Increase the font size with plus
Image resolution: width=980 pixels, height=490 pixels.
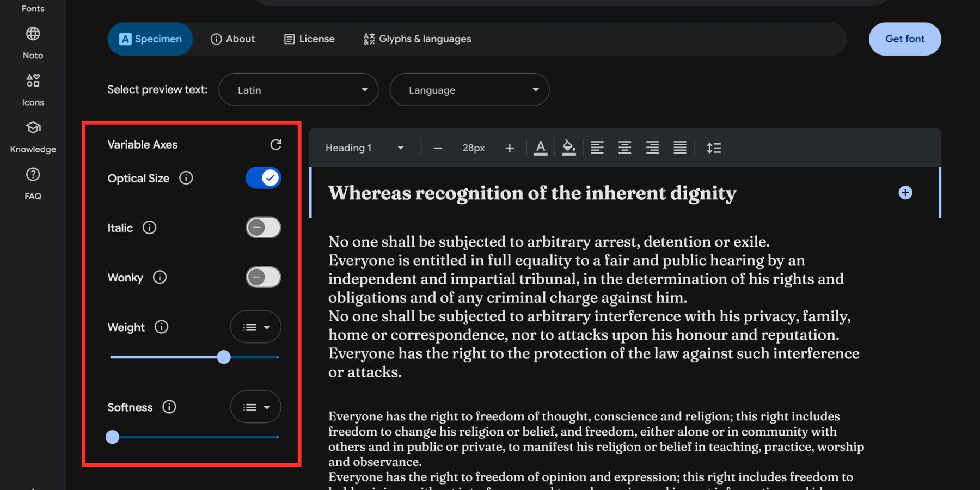(510, 148)
